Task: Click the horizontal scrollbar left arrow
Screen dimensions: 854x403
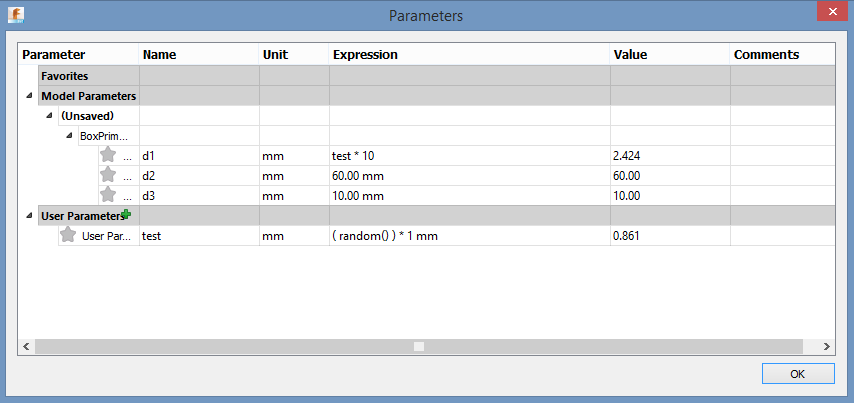Action: (26, 346)
